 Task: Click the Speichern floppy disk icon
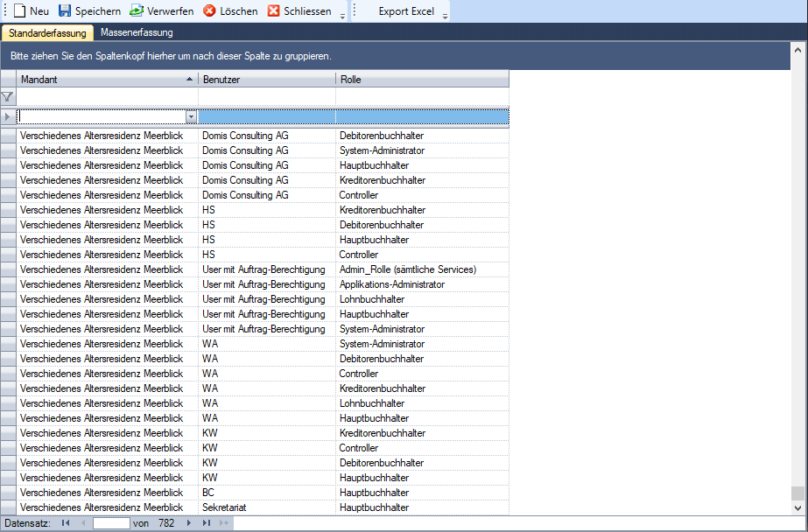point(65,11)
